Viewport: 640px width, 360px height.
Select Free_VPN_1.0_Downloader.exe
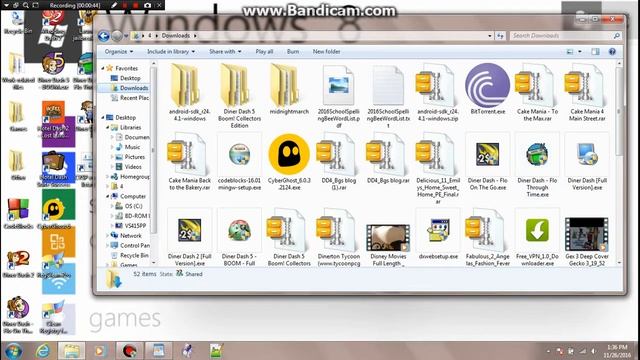click(537, 237)
